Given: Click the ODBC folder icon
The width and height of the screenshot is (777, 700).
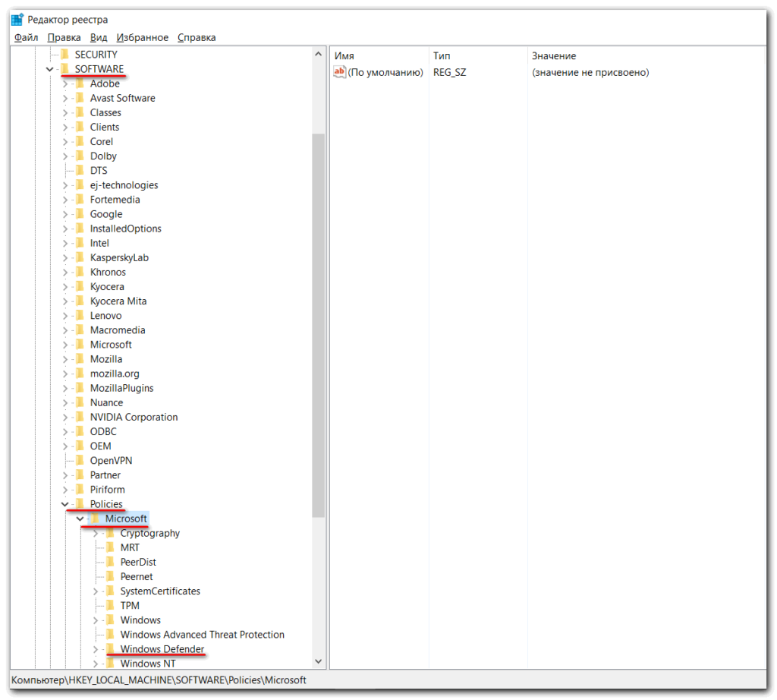Looking at the screenshot, I should pyautogui.click(x=80, y=431).
